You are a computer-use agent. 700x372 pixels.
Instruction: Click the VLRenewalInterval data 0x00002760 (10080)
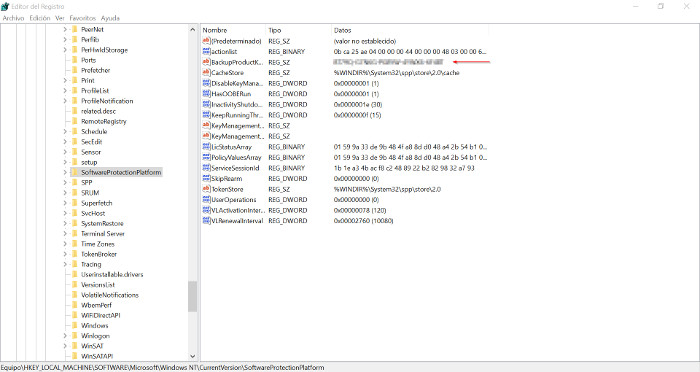[x=363, y=221]
